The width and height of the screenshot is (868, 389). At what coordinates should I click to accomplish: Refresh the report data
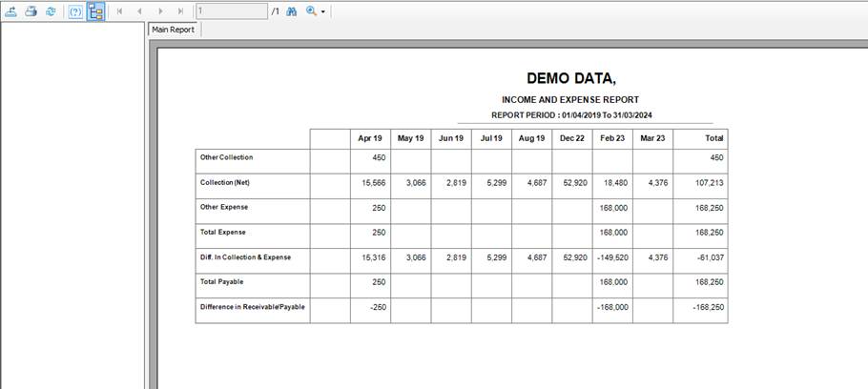[x=51, y=11]
